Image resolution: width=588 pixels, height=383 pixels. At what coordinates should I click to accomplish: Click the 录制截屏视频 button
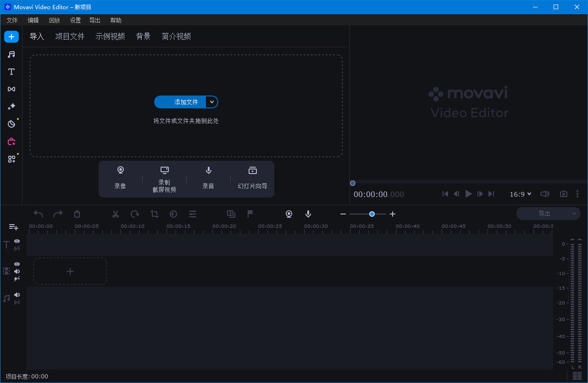tap(164, 179)
